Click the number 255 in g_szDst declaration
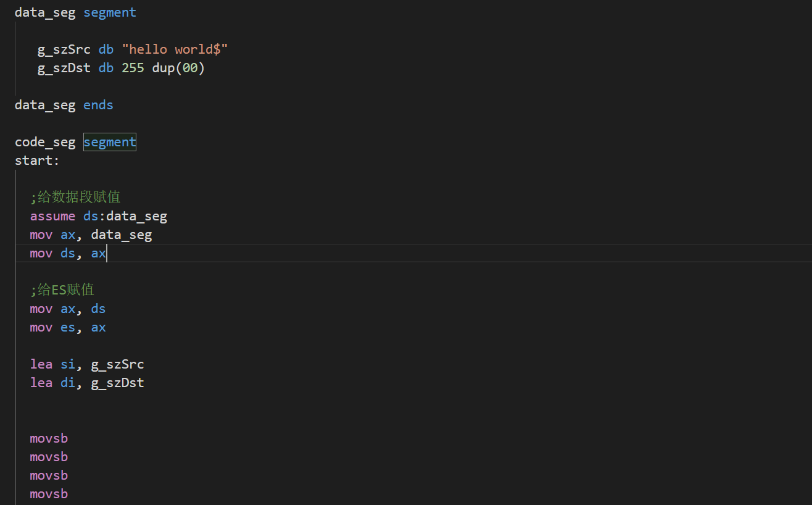 [x=133, y=68]
